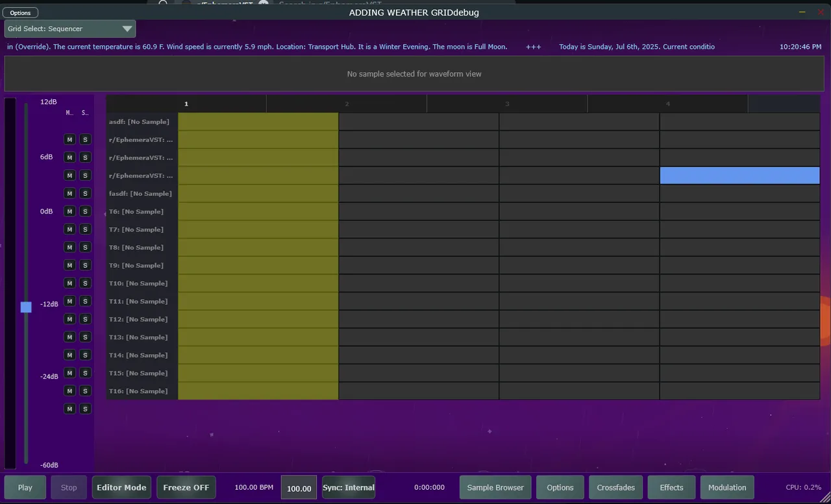Toggle the Freeze OFF control
Viewport: 831px width, 504px height.
tap(186, 487)
